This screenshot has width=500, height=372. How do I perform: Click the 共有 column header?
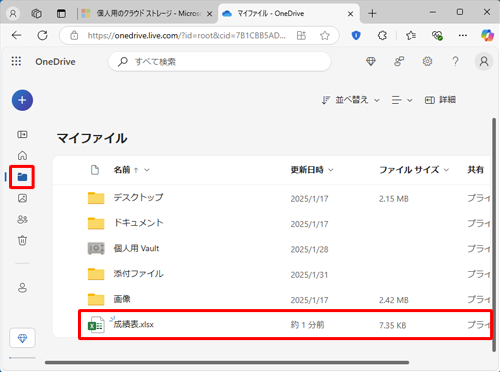click(476, 170)
